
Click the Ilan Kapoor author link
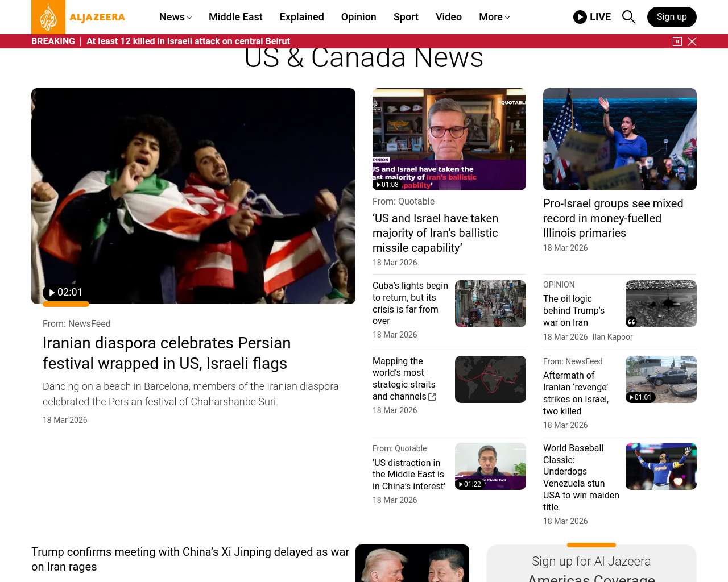pyautogui.click(x=612, y=337)
